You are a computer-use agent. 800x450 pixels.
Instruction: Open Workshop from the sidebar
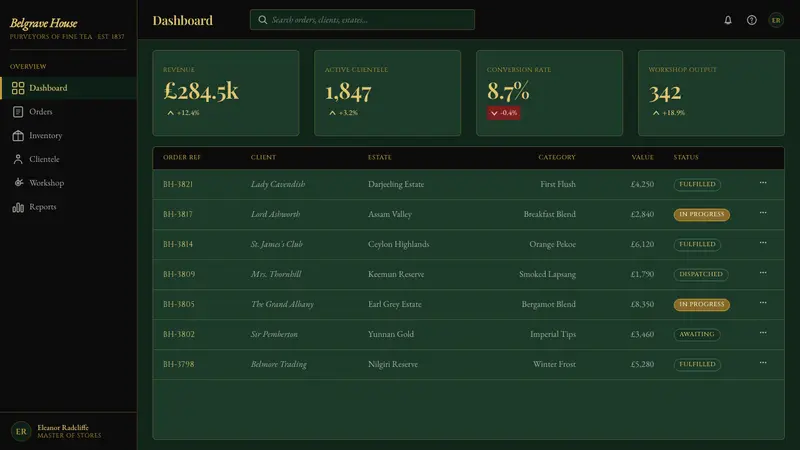[68, 183]
